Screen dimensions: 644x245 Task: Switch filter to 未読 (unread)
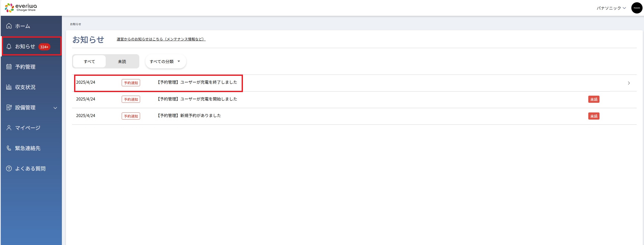click(122, 62)
